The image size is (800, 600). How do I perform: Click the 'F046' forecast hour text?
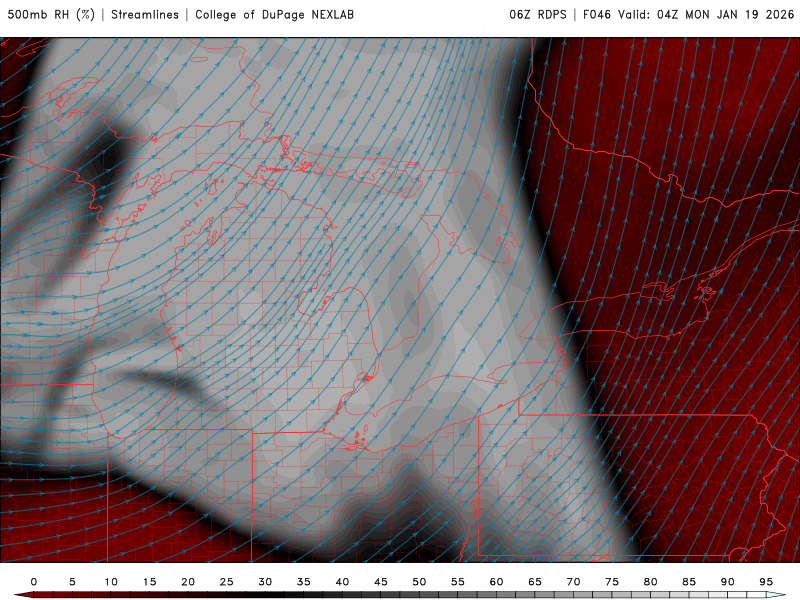597,14
